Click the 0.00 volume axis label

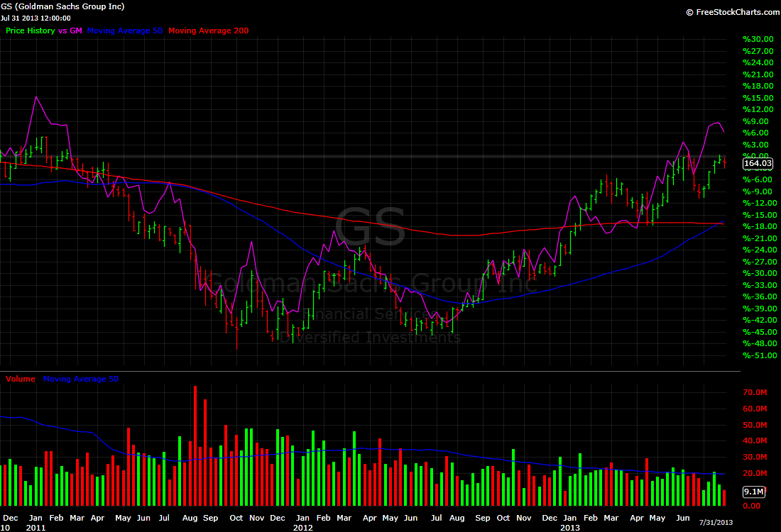[752, 506]
